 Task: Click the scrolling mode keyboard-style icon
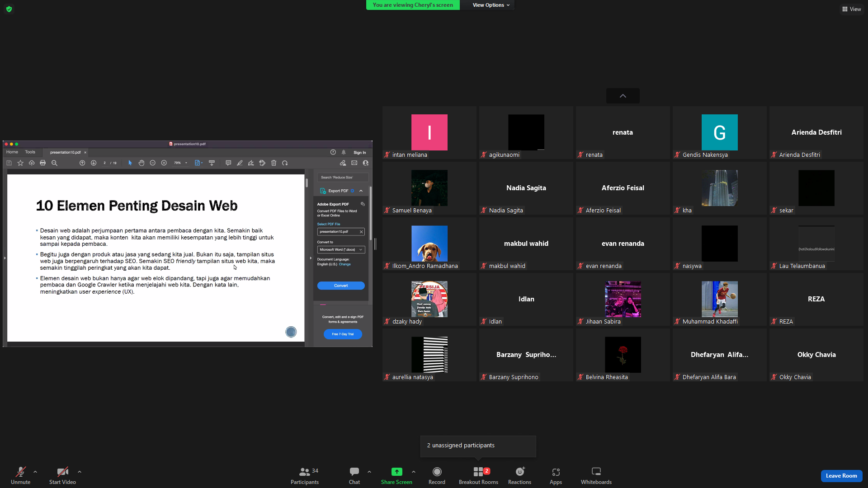pos(212,163)
